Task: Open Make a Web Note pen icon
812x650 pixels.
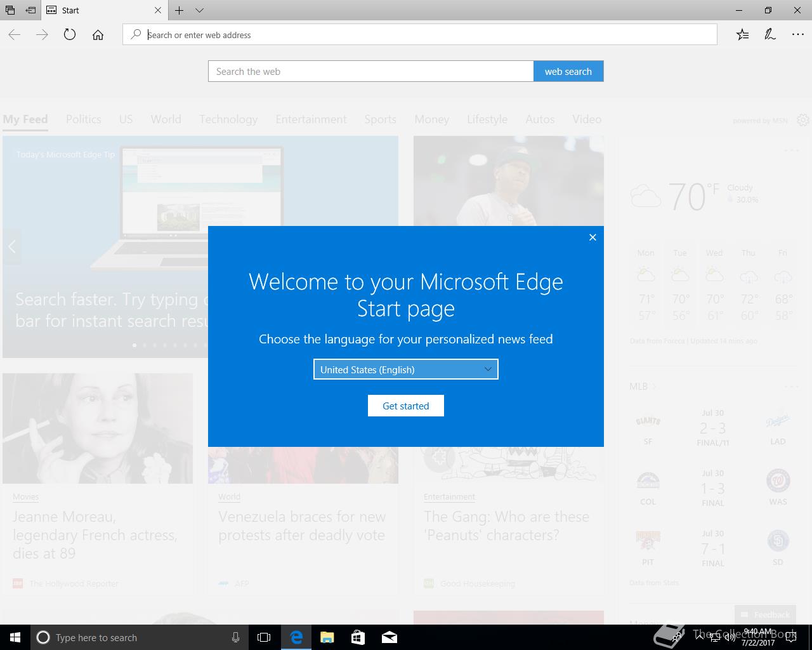Action: tap(770, 35)
